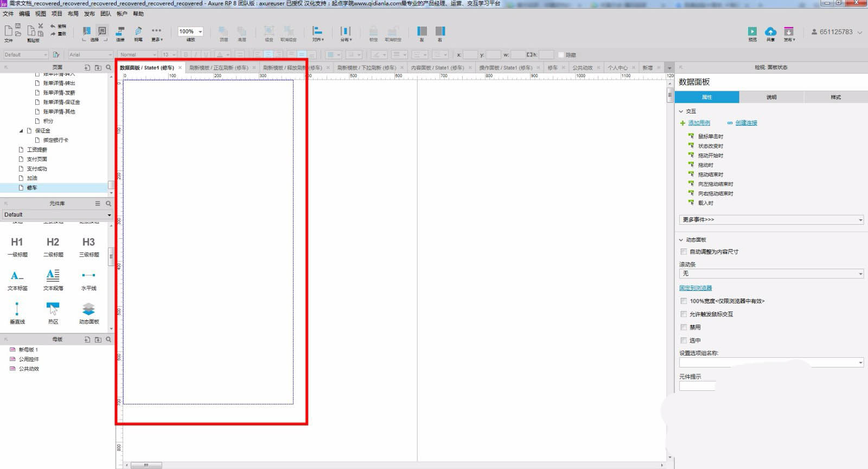Image resolution: width=868 pixels, height=469 pixels.
Task: Expand the 更多事件>>> events dropdown
Action: click(771, 220)
